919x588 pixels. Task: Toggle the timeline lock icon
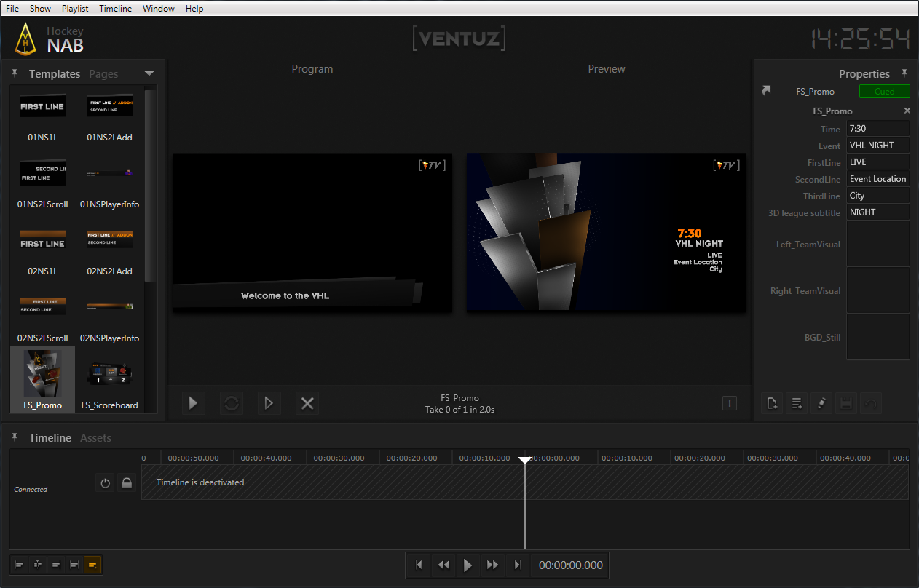(x=127, y=482)
